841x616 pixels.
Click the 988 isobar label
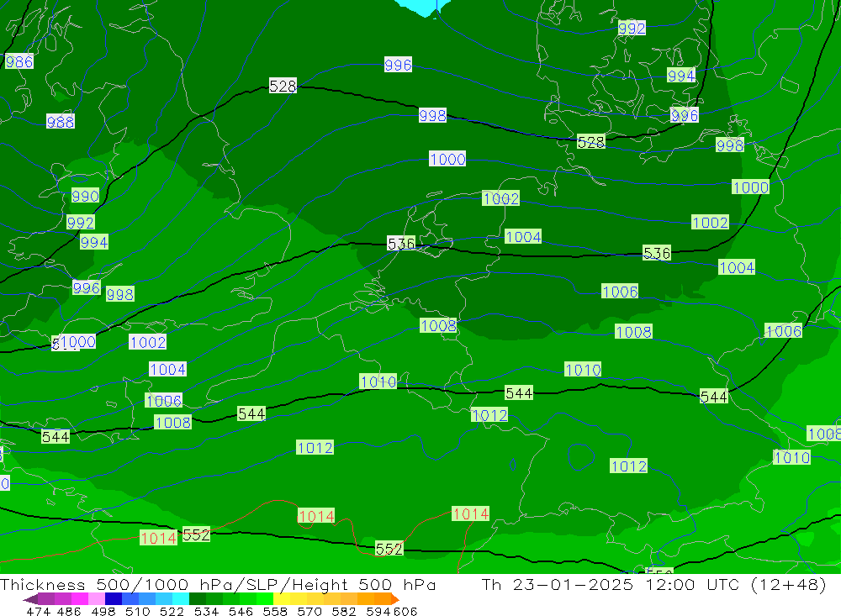pos(60,122)
